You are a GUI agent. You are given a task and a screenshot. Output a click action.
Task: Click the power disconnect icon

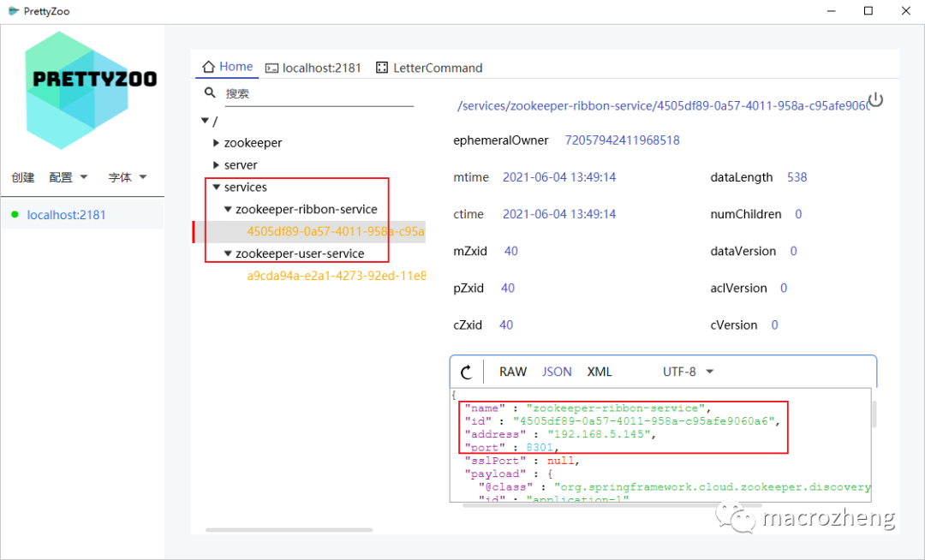click(875, 99)
